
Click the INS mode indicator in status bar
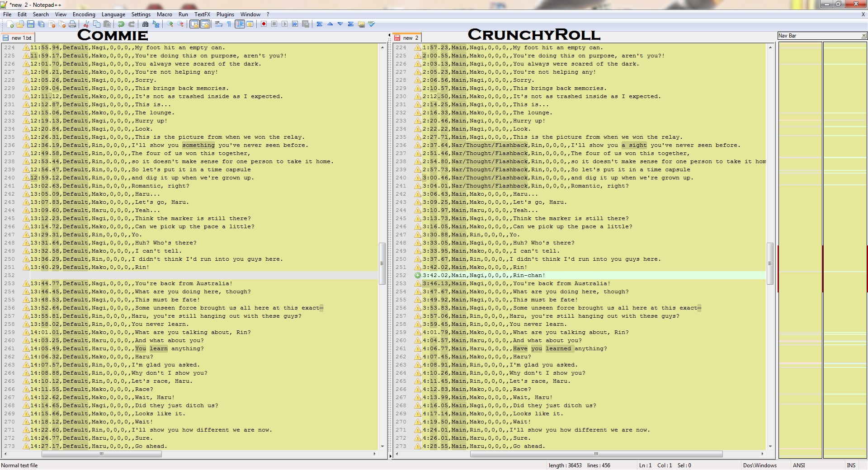coord(851,465)
